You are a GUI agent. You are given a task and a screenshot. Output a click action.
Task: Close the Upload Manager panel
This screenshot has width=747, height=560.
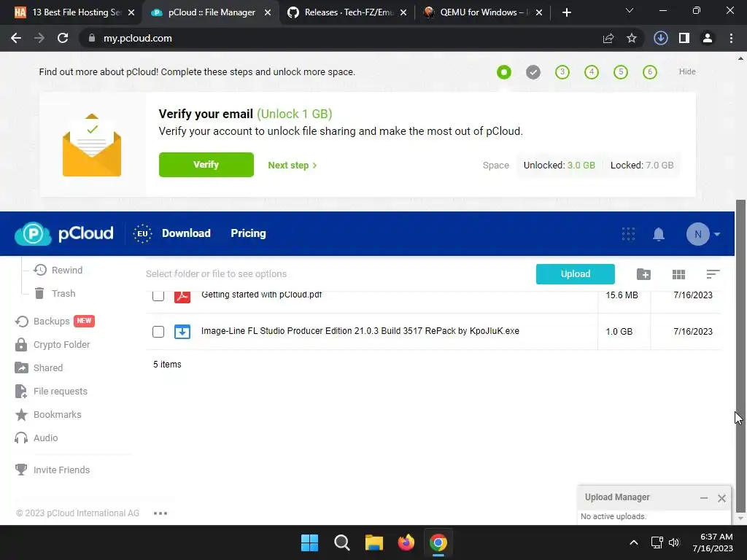click(721, 498)
